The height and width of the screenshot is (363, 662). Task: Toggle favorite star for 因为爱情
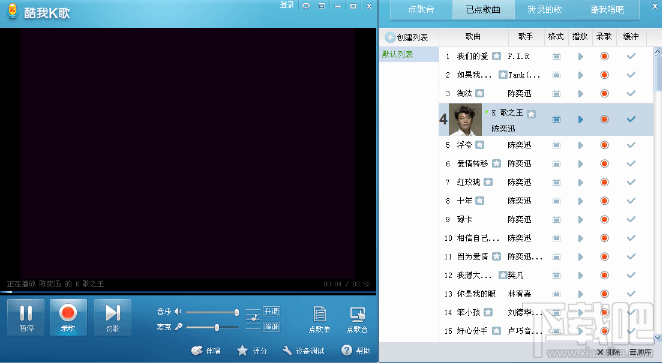tap(496, 257)
